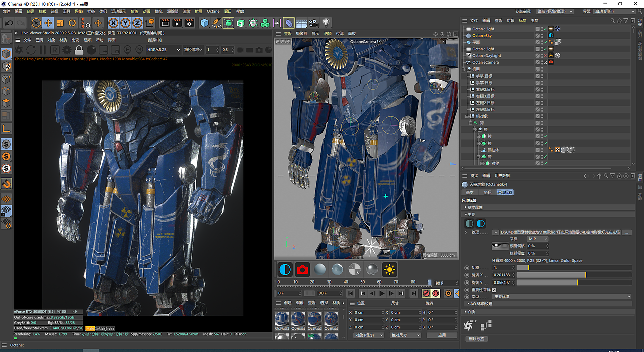644x352 pixels.
Task: Click the Floor grid icon in toolbar
Action: pyautogui.click(x=301, y=23)
